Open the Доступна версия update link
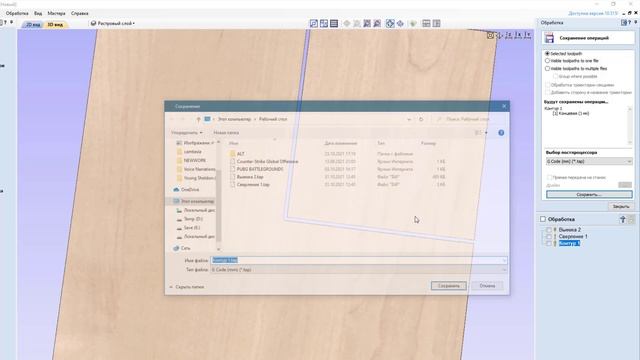The image size is (640, 360). point(593,13)
